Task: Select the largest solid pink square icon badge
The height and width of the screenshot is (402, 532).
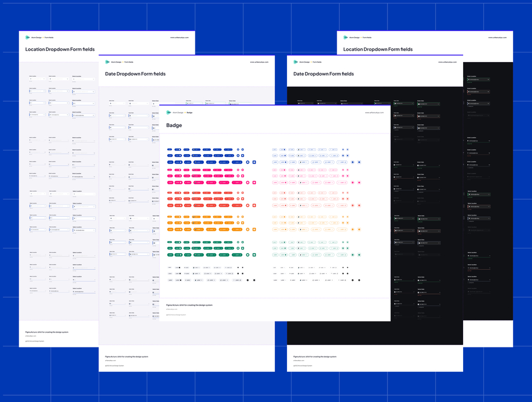Action: pos(254,183)
